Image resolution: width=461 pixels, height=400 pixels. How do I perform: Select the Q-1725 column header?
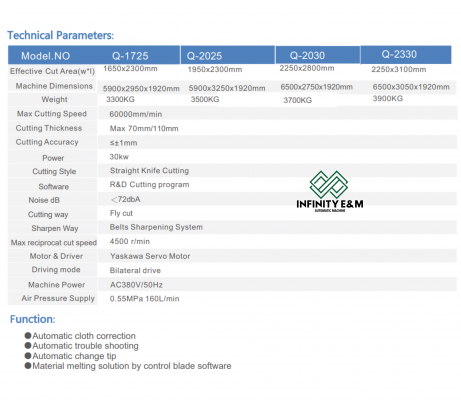pos(130,56)
